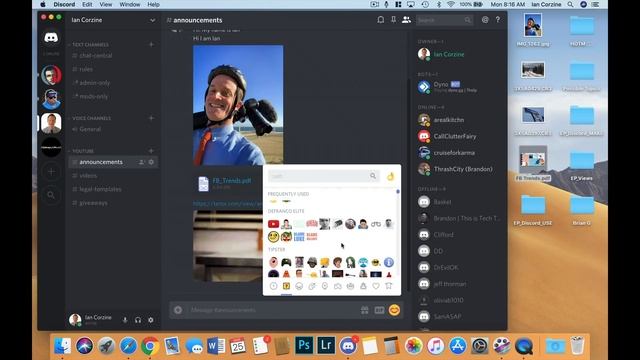Grab the emoji picker scrollbar handle
Image resolution: width=640 pixels, height=360 pixels.
coord(398,191)
